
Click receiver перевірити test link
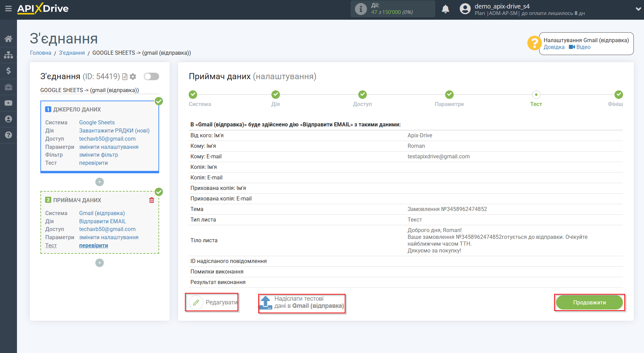(x=93, y=245)
